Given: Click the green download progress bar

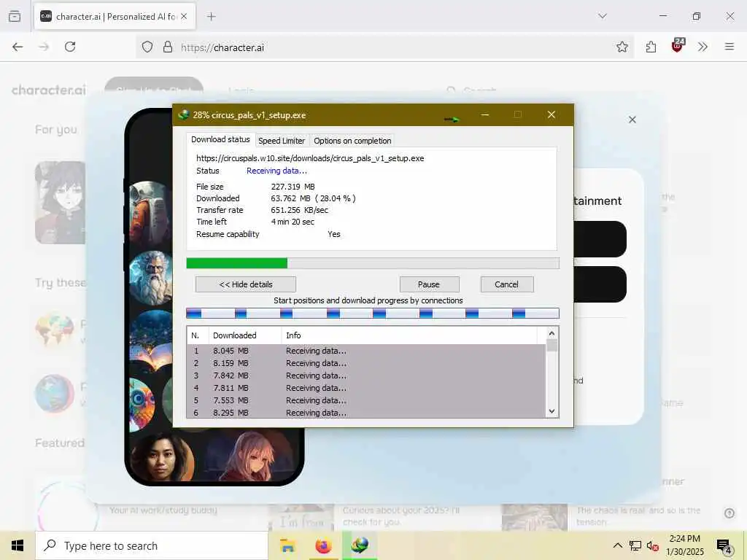Looking at the screenshot, I should coord(373,262).
